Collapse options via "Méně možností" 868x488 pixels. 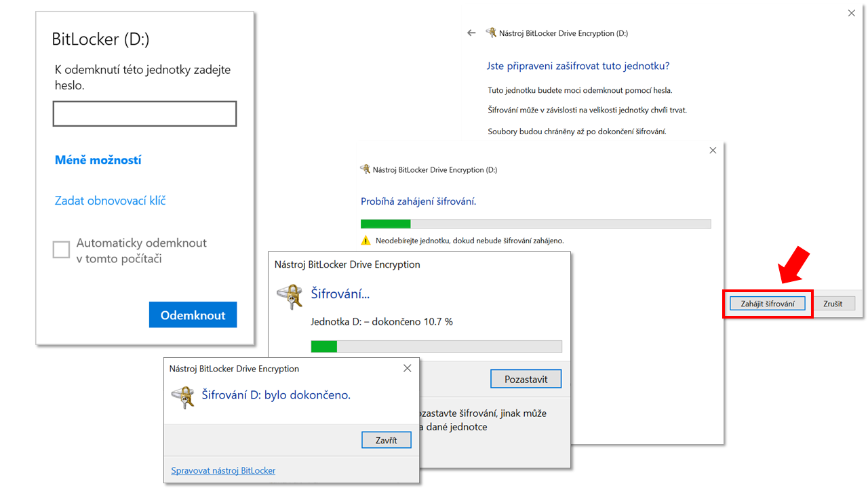pos(98,159)
